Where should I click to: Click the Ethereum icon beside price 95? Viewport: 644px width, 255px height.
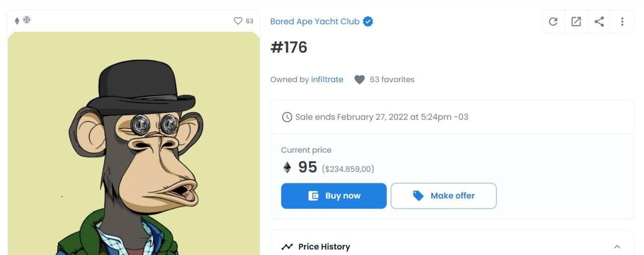pos(287,167)
